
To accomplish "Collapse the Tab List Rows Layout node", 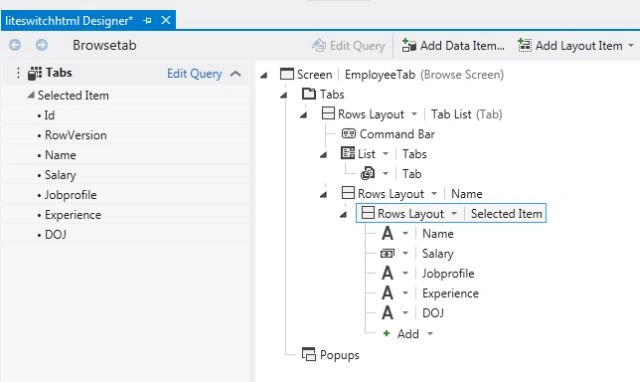I will 303,115.
